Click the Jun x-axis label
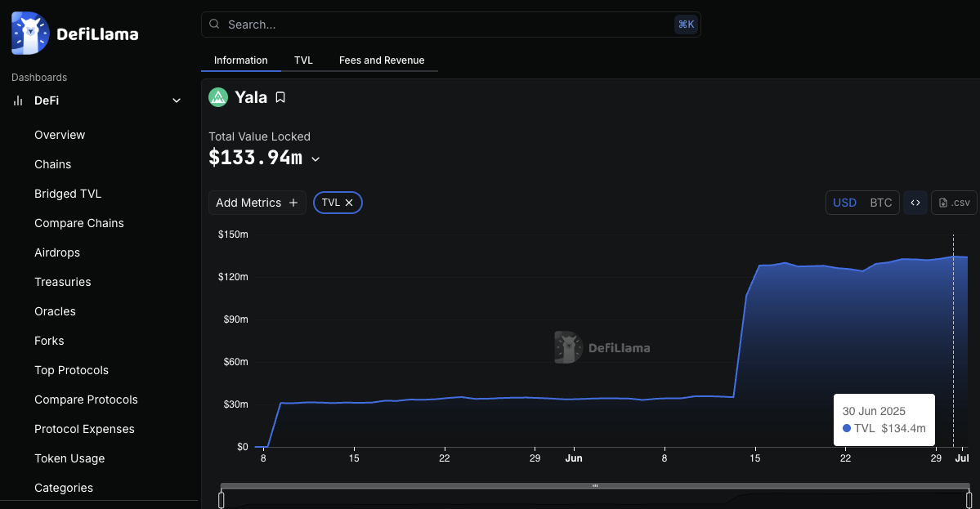 (574, 458)
